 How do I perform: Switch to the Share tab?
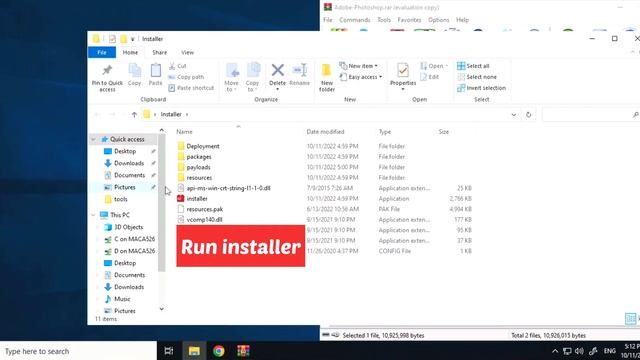point(159,52)
